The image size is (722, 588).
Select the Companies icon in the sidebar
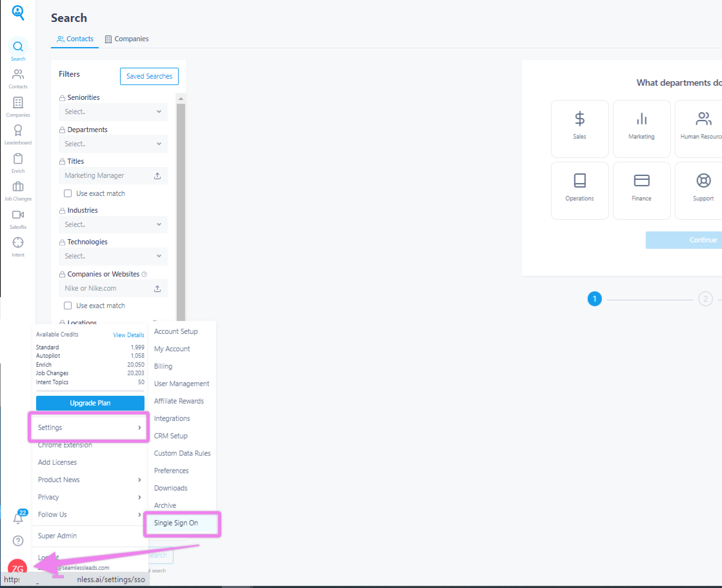tap(17, 106)
